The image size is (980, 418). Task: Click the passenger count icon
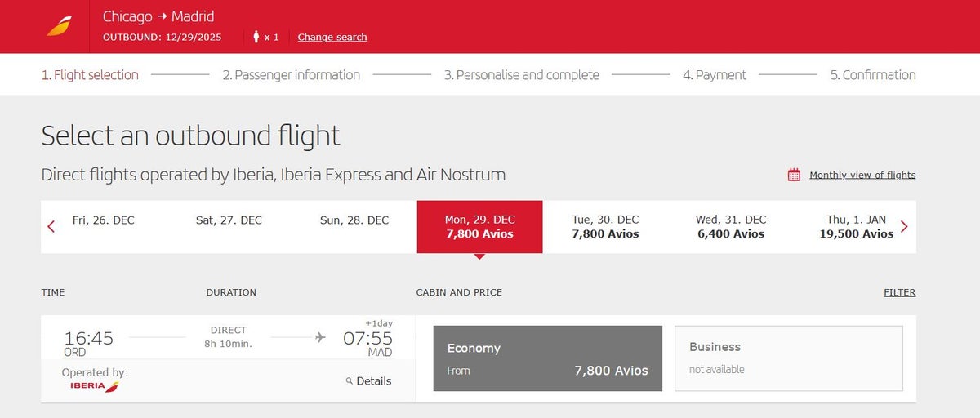256,37
